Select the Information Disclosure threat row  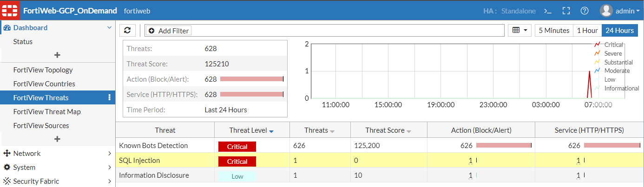(x=380, y=175)
